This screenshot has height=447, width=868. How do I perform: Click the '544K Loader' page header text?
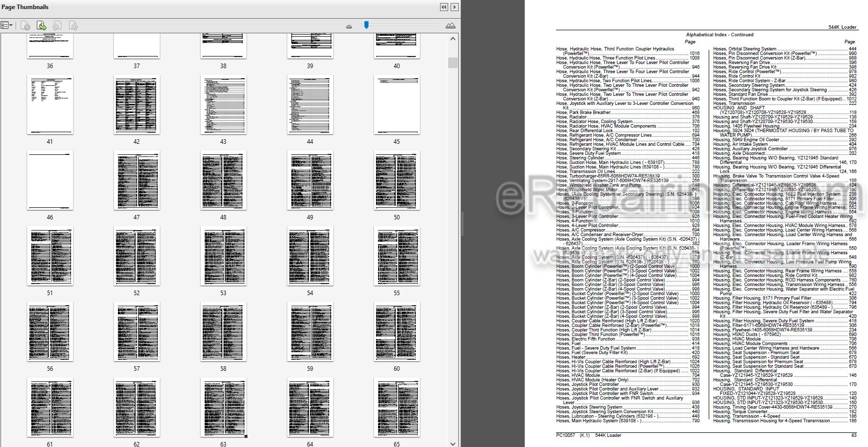click(x=842, y=27)
